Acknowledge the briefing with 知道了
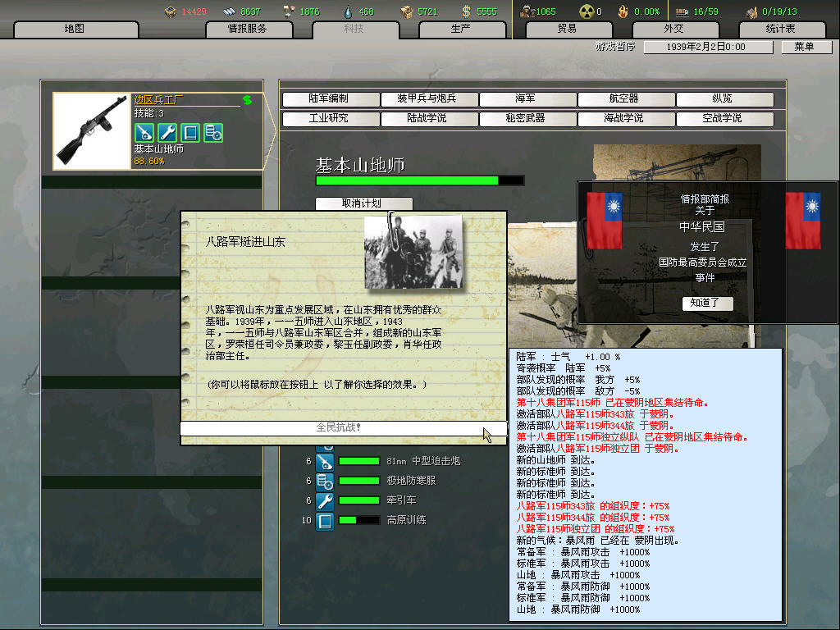Image resolution: width=840 pixels, height=630 pixels. pos(707,304)
